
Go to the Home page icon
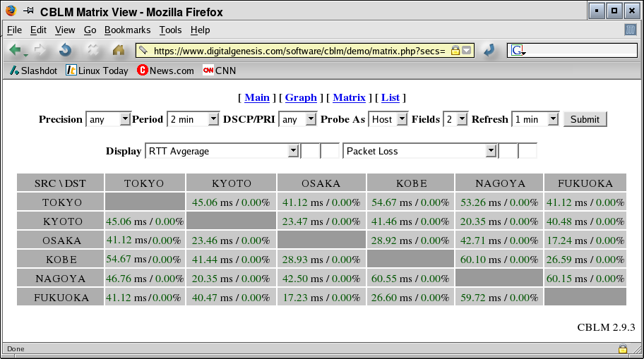pyautogui.click(x=118, y=50)
